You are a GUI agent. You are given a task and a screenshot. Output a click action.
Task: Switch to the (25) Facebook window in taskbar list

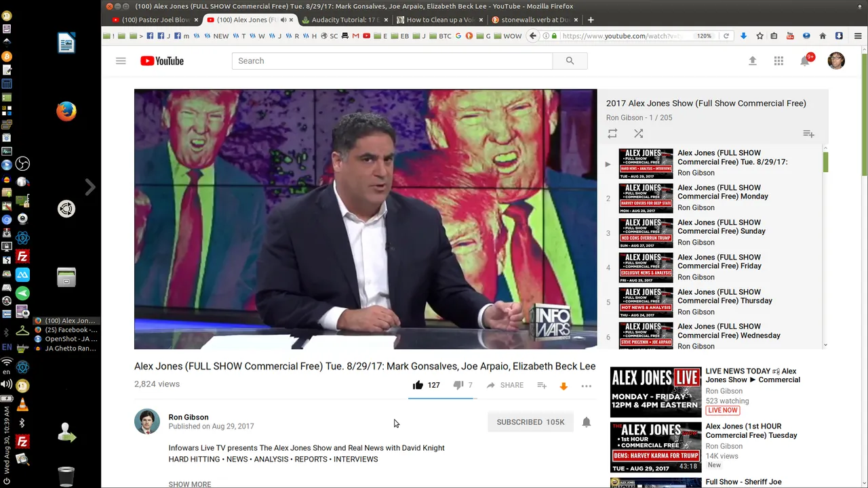[x=66, y=330]
